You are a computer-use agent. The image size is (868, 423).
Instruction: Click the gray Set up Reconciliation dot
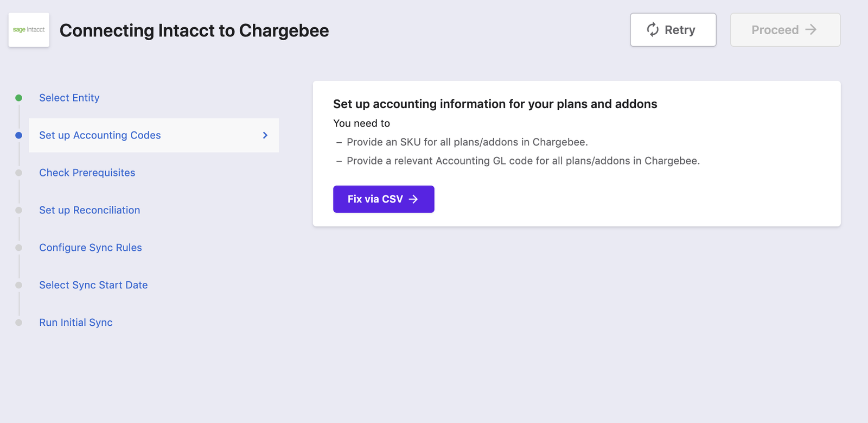click(x=19, y=210)
